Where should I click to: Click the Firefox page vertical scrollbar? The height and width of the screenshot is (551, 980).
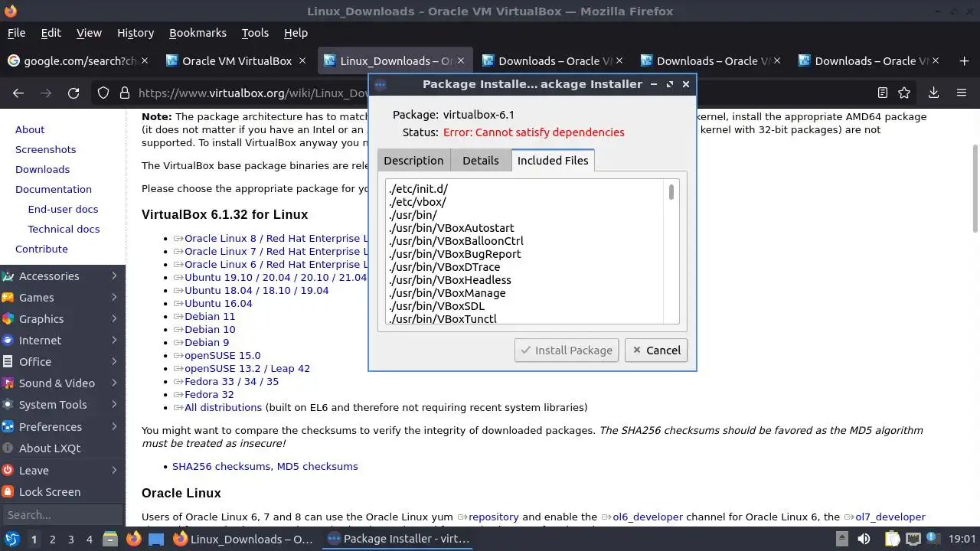pyautogui.click(x=975, y=187)
